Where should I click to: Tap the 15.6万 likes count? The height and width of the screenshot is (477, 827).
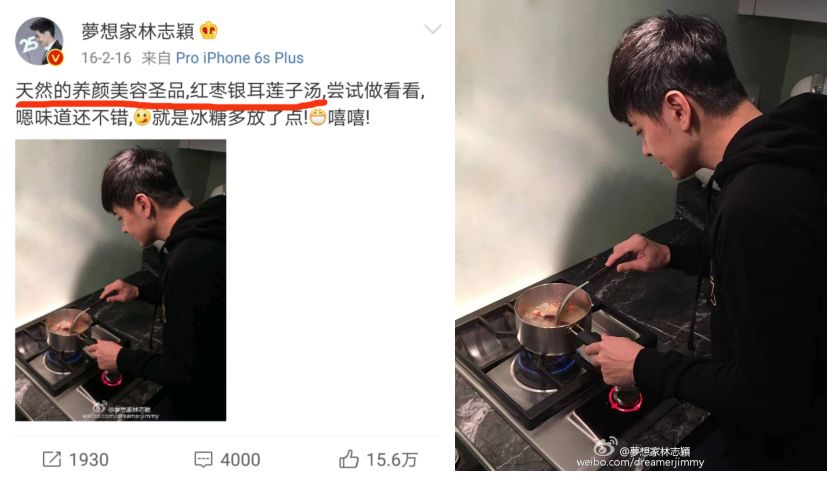point(392,460)
